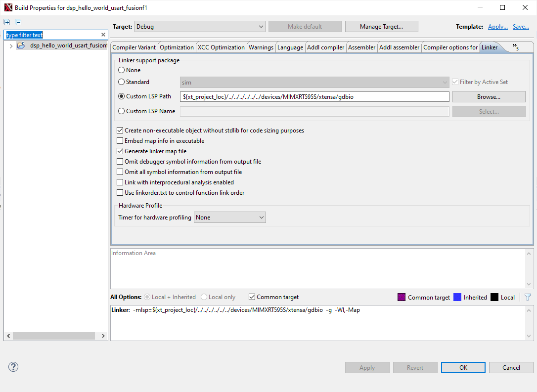Click the collapse all tree icon

pyautogui.click(x=18, y=22)
